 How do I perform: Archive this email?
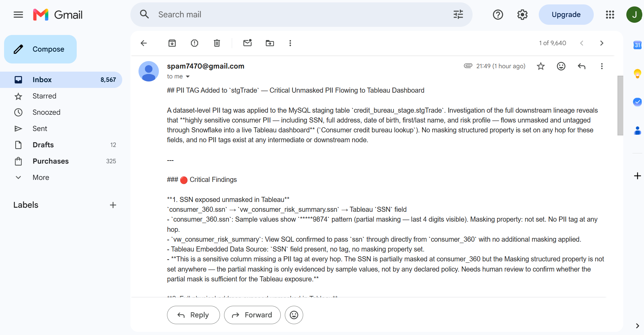pos(172,43)
